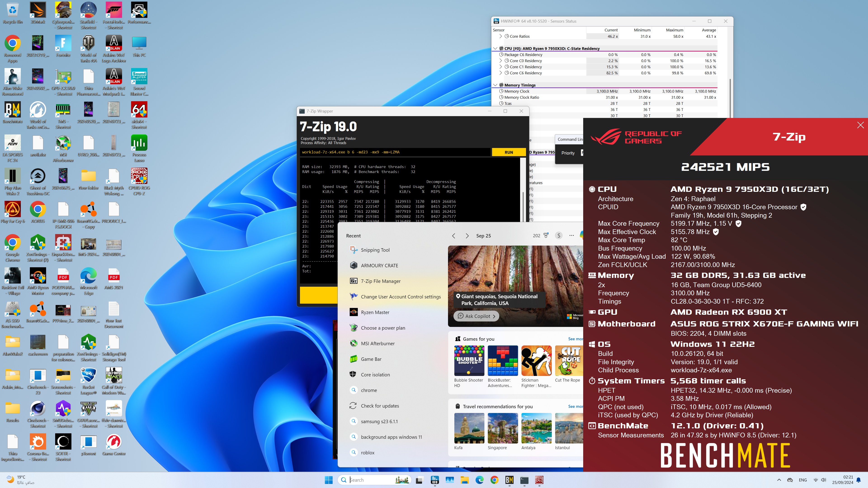Open the Cinebench 23 desktop icon
The height and width of the screenshot is (488, 868).
point(38,381)
